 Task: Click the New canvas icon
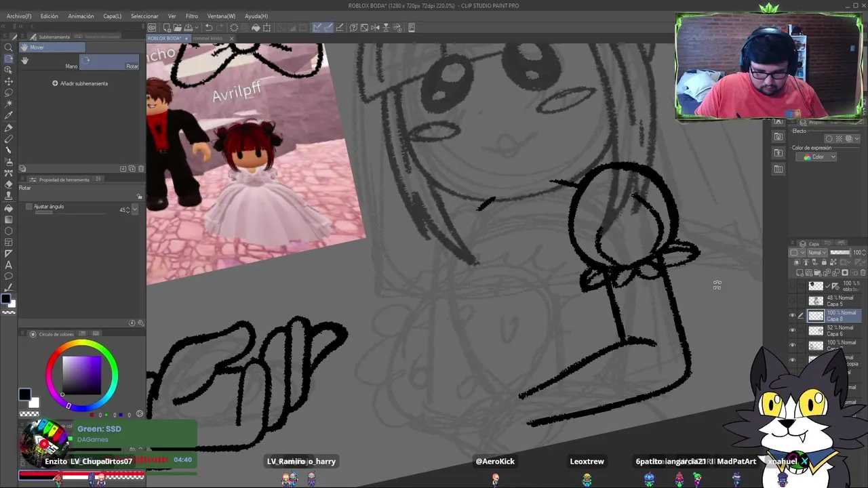(167, 28)
